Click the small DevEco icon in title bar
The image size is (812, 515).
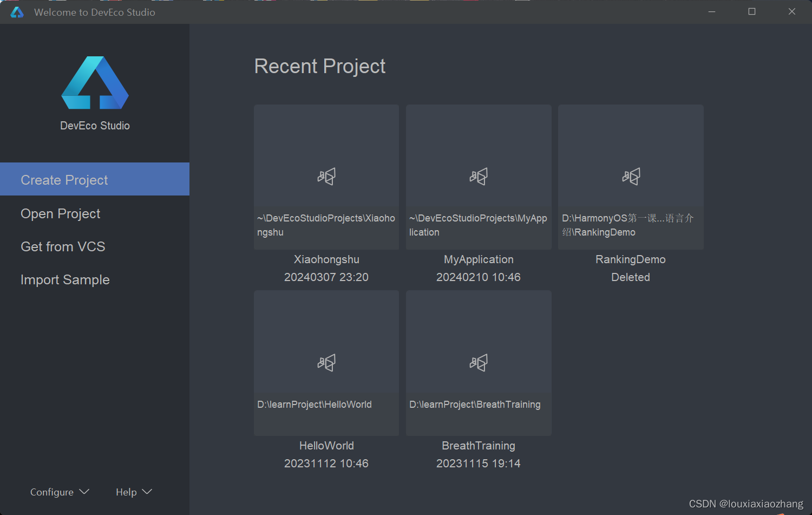[17, 12]
